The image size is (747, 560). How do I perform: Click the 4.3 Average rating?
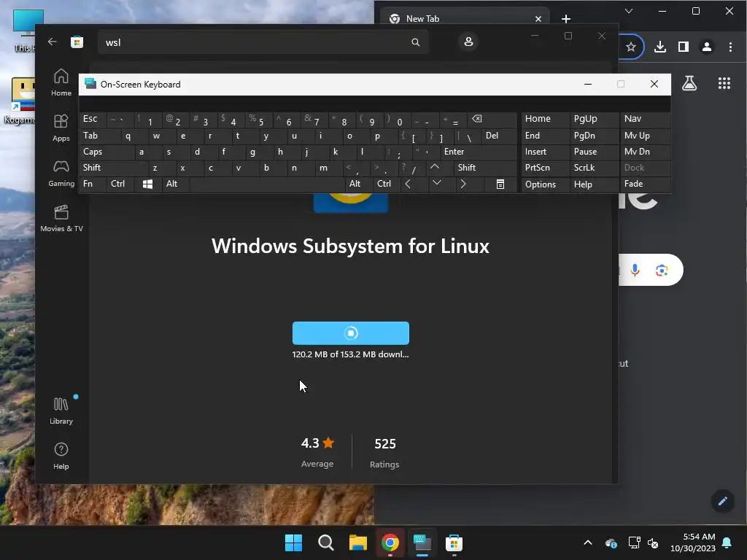pos(317,451)
